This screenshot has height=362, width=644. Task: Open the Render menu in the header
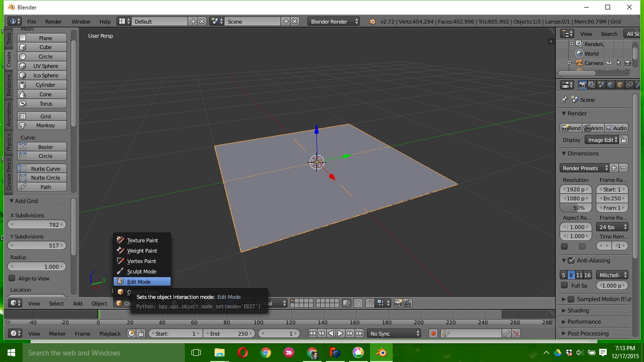54,22
